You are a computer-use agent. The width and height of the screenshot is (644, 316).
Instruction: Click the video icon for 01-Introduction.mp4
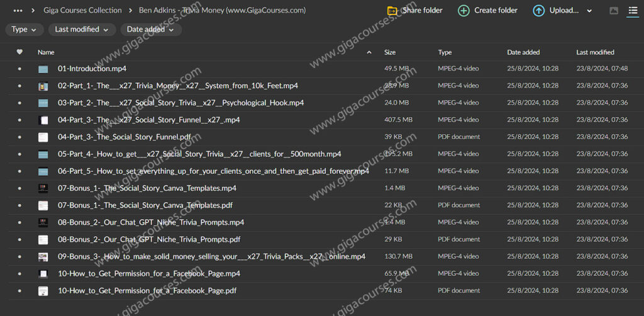pyautogui.click(x=43, y=69)
